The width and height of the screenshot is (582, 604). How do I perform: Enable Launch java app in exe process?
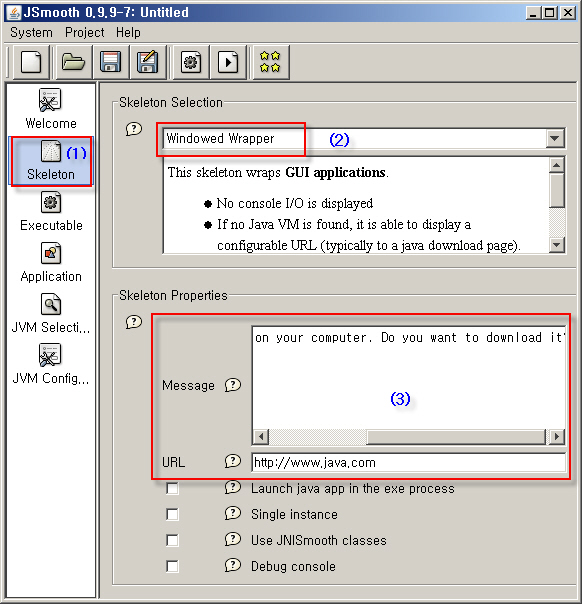tap(172, 489)
